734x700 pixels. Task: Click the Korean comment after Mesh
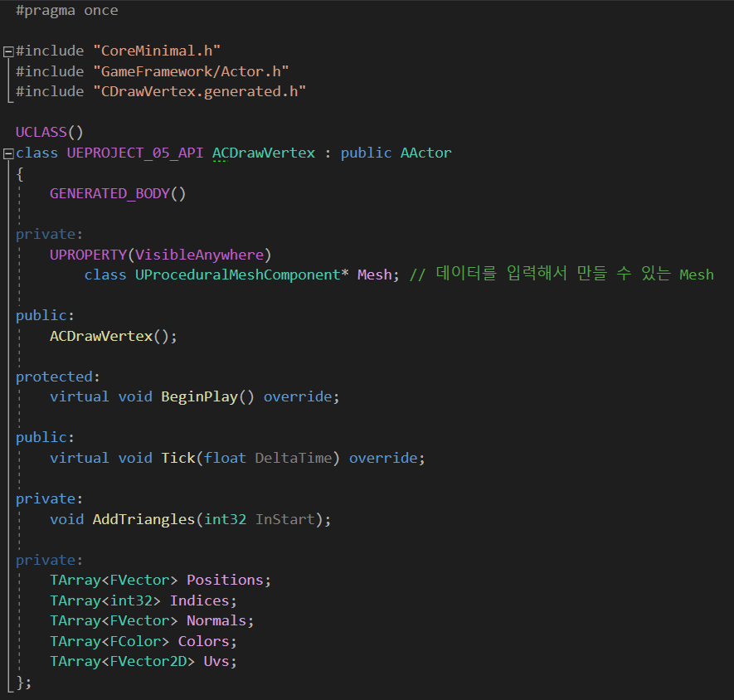(561, 274)
